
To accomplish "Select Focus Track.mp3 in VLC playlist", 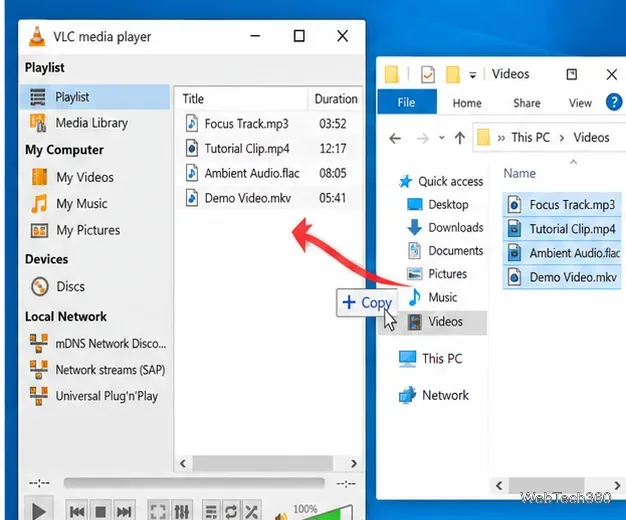I will 269,124.
